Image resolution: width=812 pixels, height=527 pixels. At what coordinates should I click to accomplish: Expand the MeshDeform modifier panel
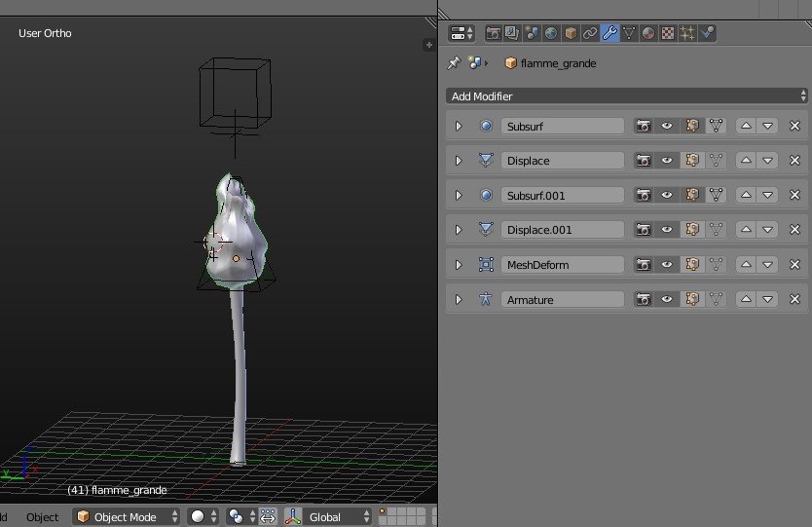(x=459, y=265)
